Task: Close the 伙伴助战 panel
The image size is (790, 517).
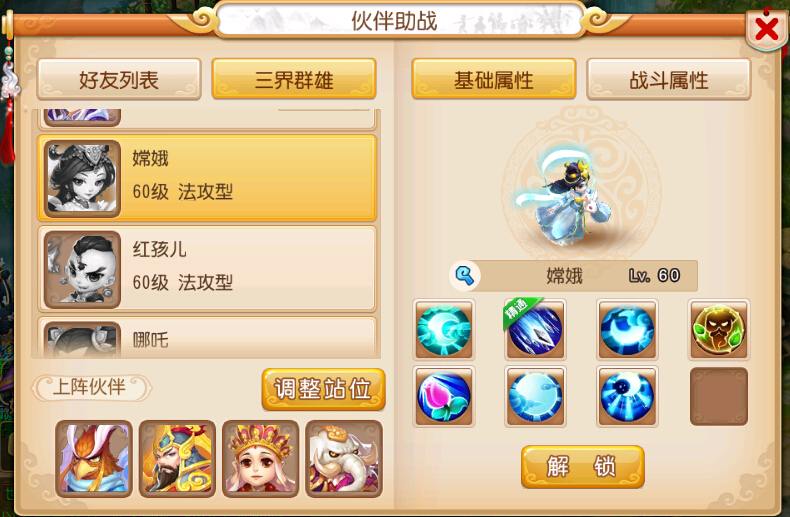Action: tap(766, 29)
